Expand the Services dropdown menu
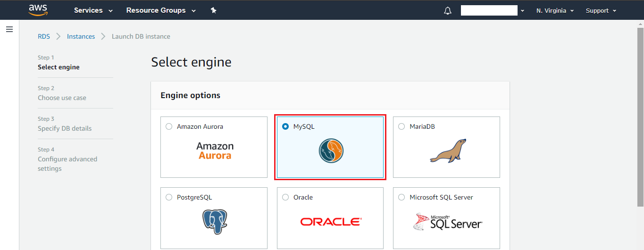 coord(93,10)
